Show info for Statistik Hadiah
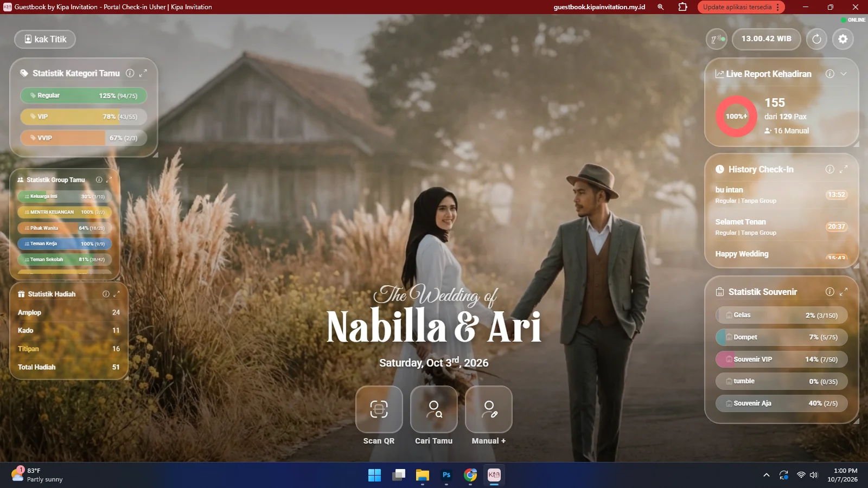The image size is (868, 488). pos(106,294)
